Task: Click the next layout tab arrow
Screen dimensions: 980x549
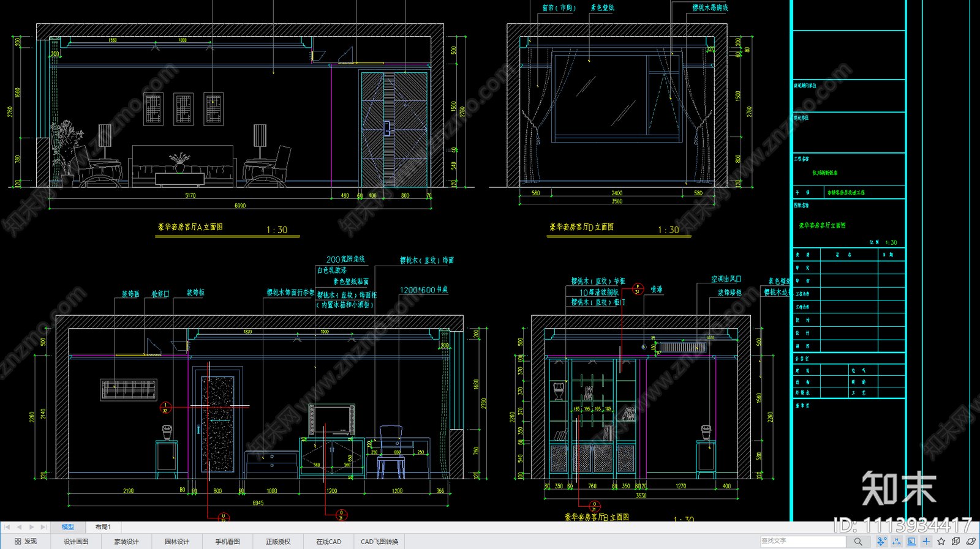Action: (31, 527)
